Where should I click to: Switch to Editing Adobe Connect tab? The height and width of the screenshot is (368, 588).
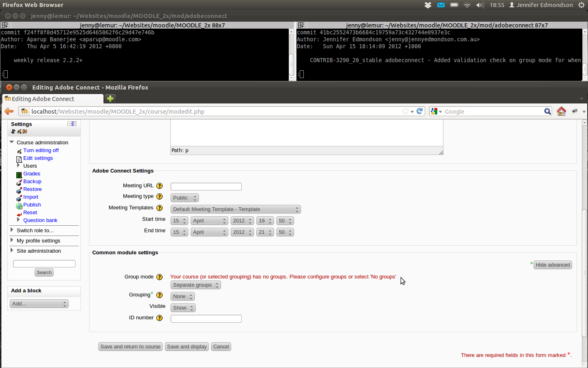tap(53, 99)
